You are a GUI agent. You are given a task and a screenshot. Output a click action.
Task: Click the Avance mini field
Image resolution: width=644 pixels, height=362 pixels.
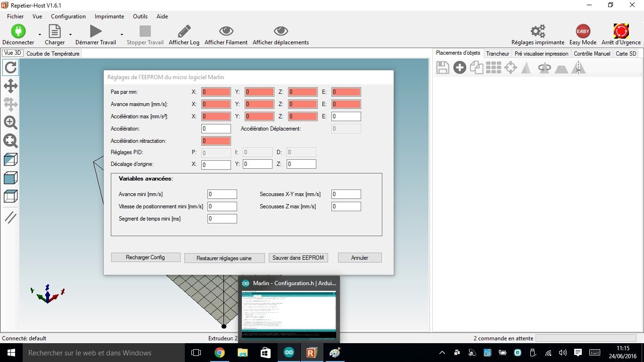222,194
